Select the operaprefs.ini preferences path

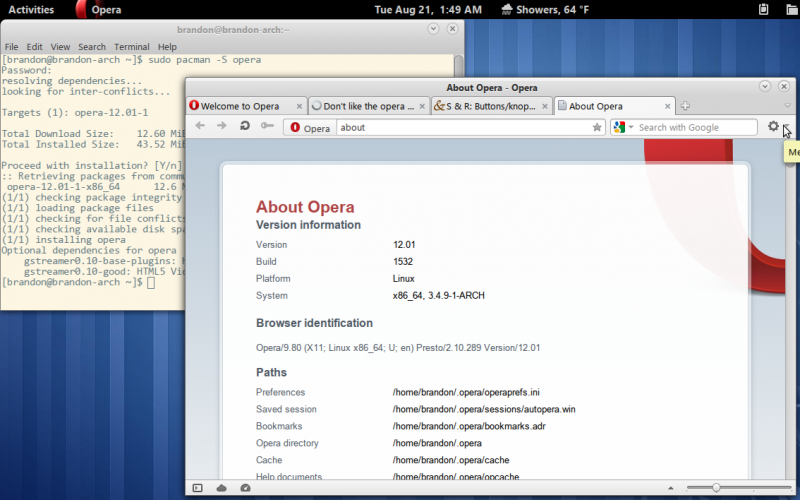point(466,392)
